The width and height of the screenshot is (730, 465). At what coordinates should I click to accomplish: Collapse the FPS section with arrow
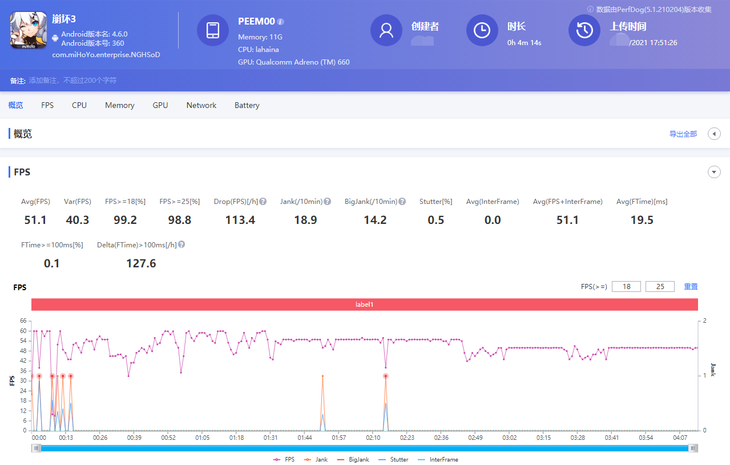coord(714,172)
